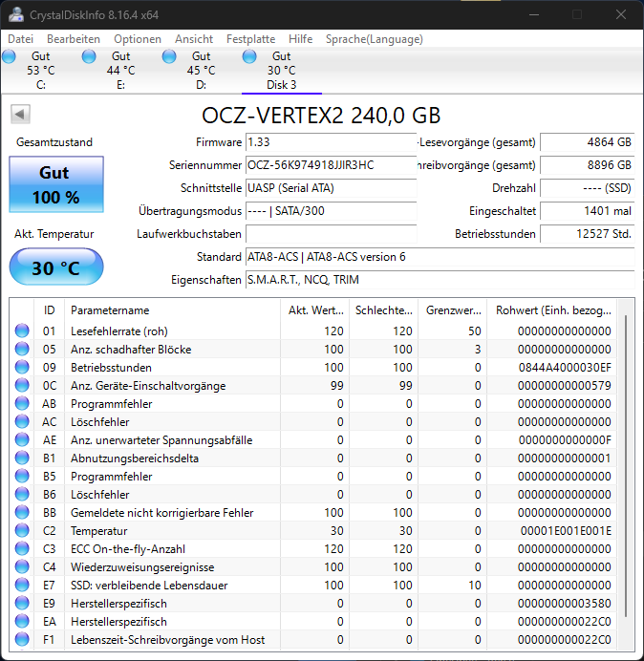Screen dimensions: 644x661
Task: Click status orb of attribute F1 row
Action: pos(22,639)
